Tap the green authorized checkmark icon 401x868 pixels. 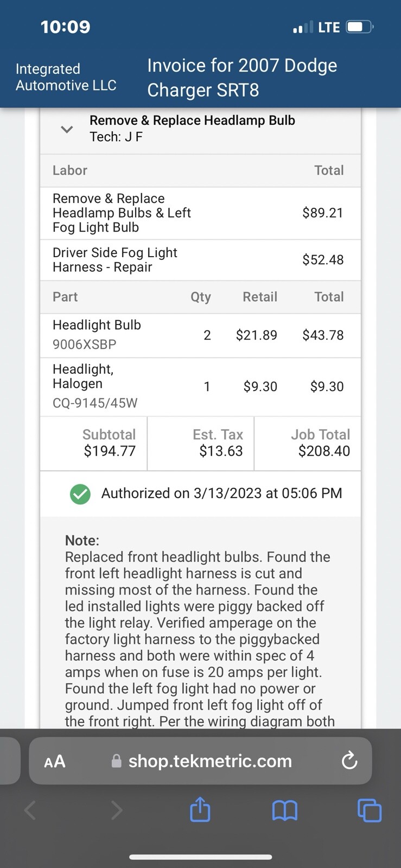point(80,494)
